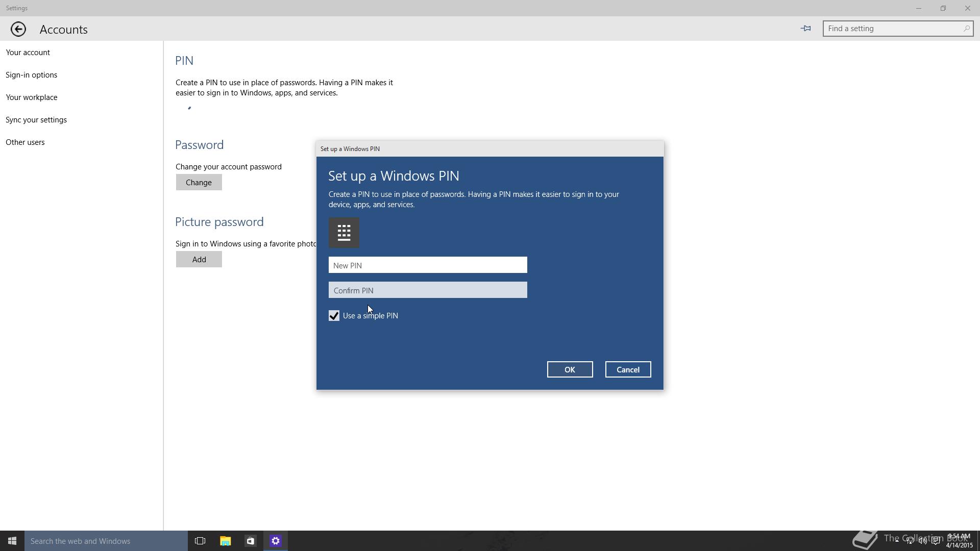Open the Action Center notifications icon

click(936, 541)
